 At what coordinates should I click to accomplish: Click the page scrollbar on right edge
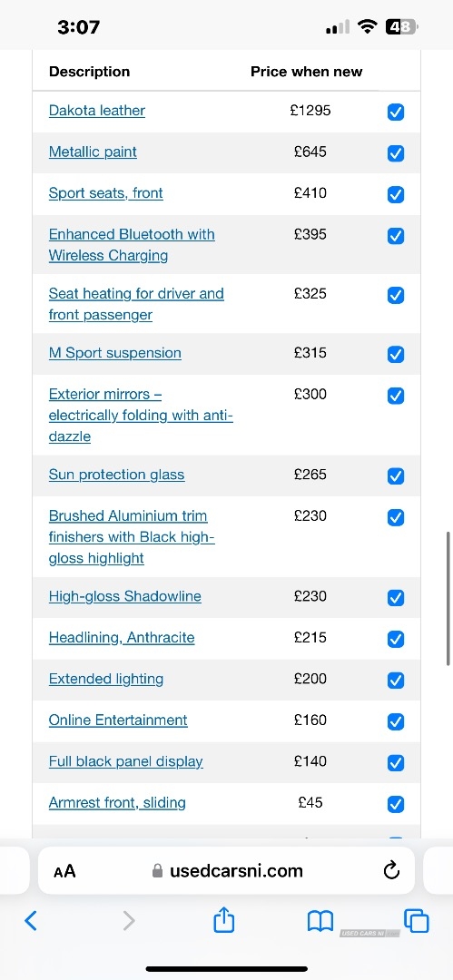pyautogui.click(x=448, y=599)
